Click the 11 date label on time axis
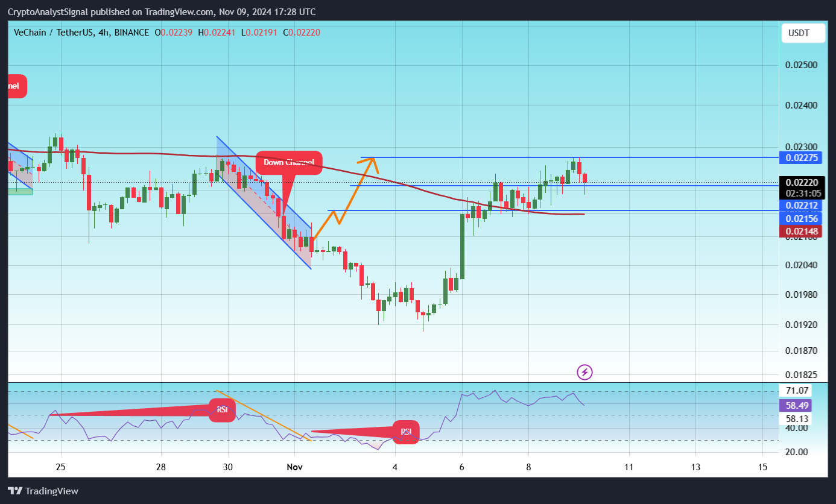The height and width of the screenshot is (504, 836). pyautogui.click(x=629, y=467)
